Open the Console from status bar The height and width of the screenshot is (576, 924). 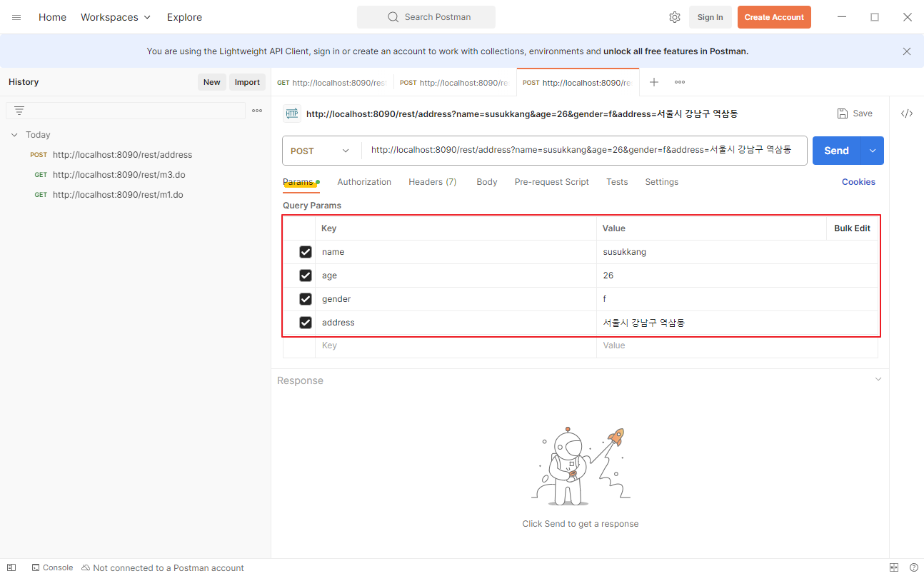[x=52, y=567]
